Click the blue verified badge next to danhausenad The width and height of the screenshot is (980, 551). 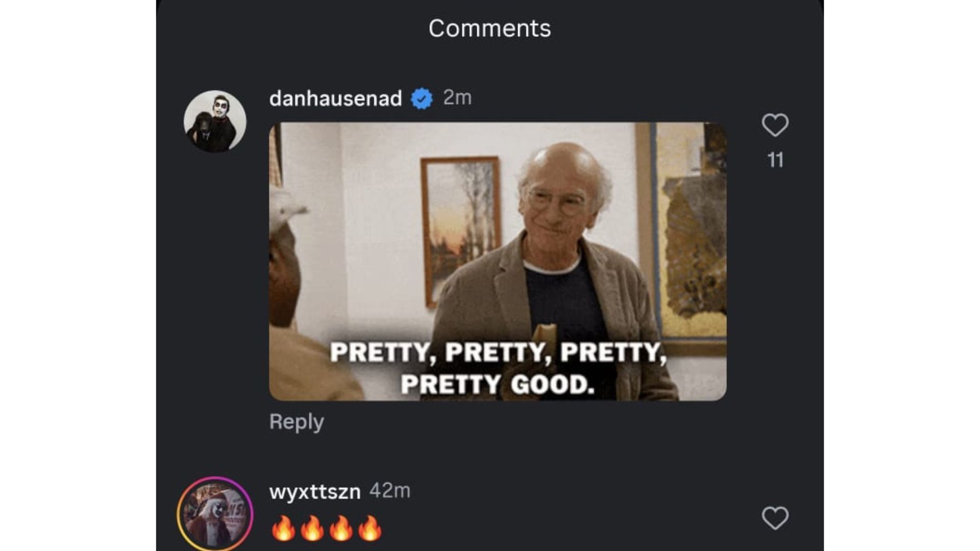click(421, 99)
